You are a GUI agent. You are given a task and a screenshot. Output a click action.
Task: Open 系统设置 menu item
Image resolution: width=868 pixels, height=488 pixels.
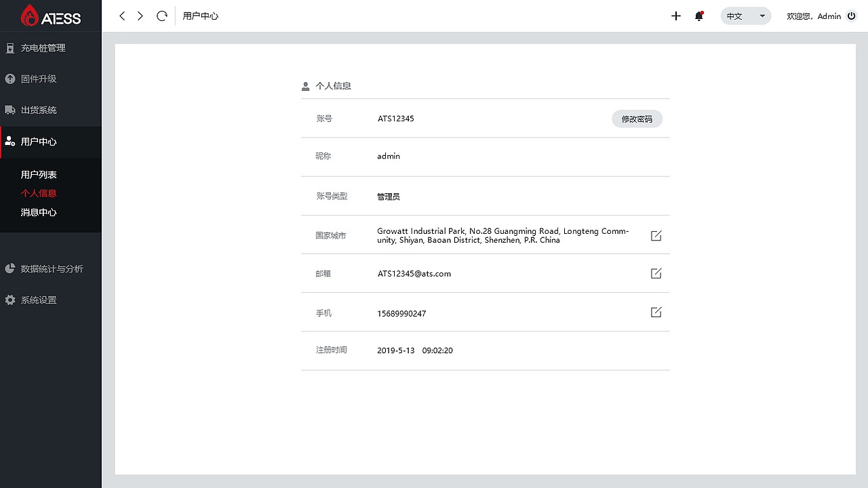39,300
